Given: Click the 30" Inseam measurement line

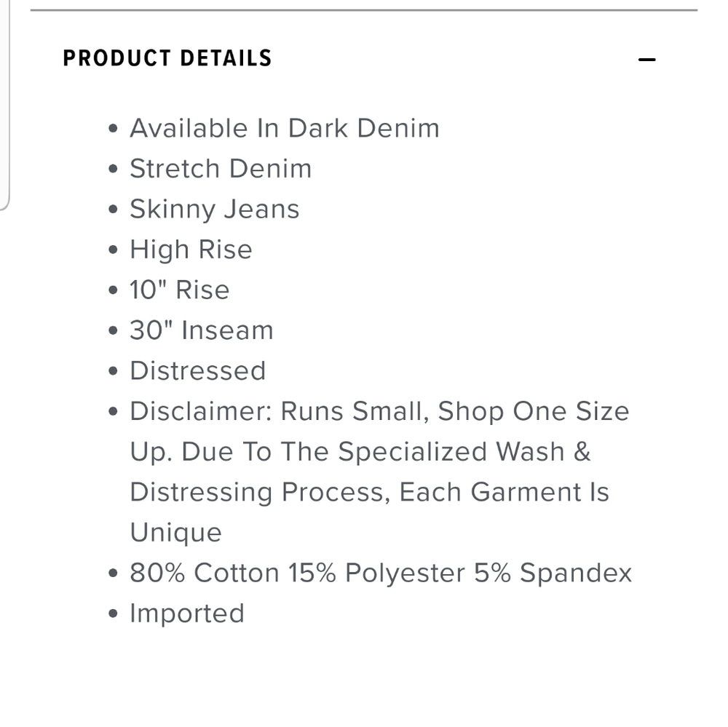Looking at the screenshot, I should [x=202, y=330].
